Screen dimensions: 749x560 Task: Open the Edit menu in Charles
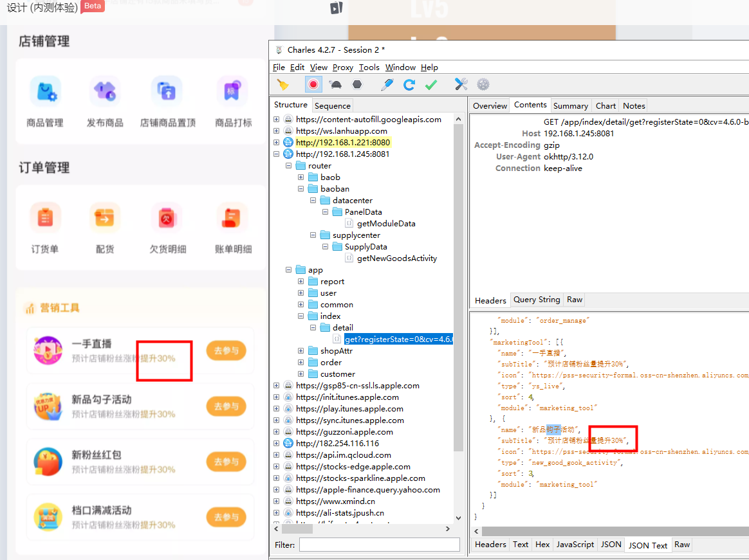coord(297,68)
